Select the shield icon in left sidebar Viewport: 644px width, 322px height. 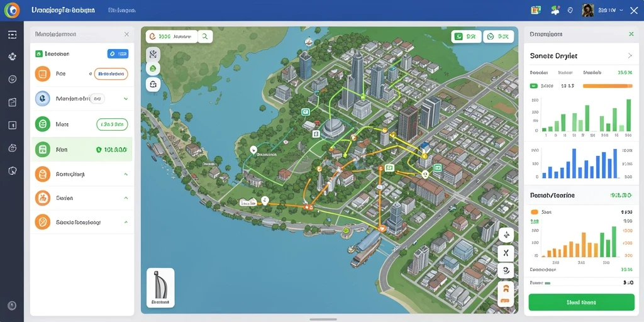[13, 170]
